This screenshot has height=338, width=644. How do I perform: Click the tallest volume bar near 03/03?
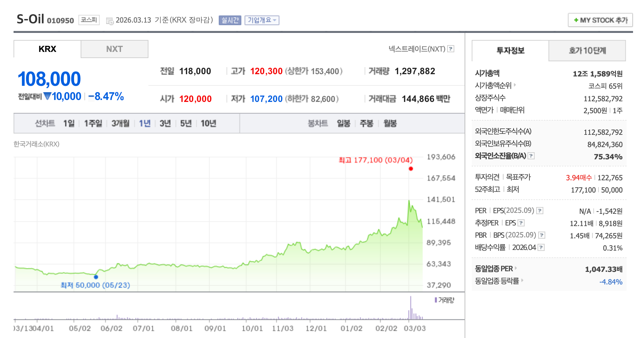[410, 308]
